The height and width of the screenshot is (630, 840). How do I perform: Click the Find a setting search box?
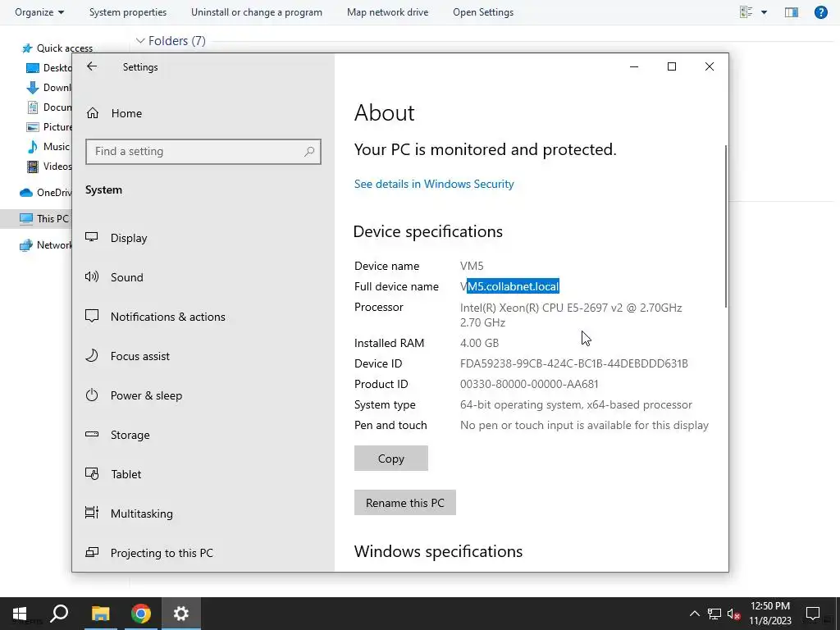[x=203, y=152]
